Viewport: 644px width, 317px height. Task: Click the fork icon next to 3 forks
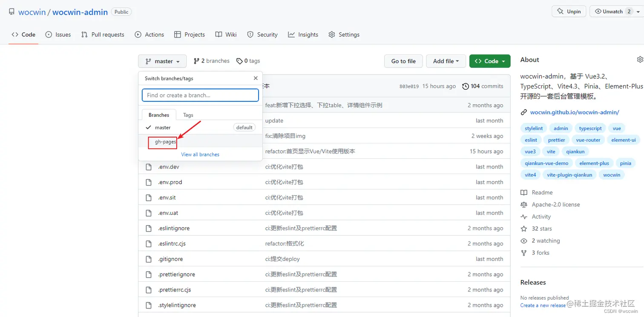524,253
